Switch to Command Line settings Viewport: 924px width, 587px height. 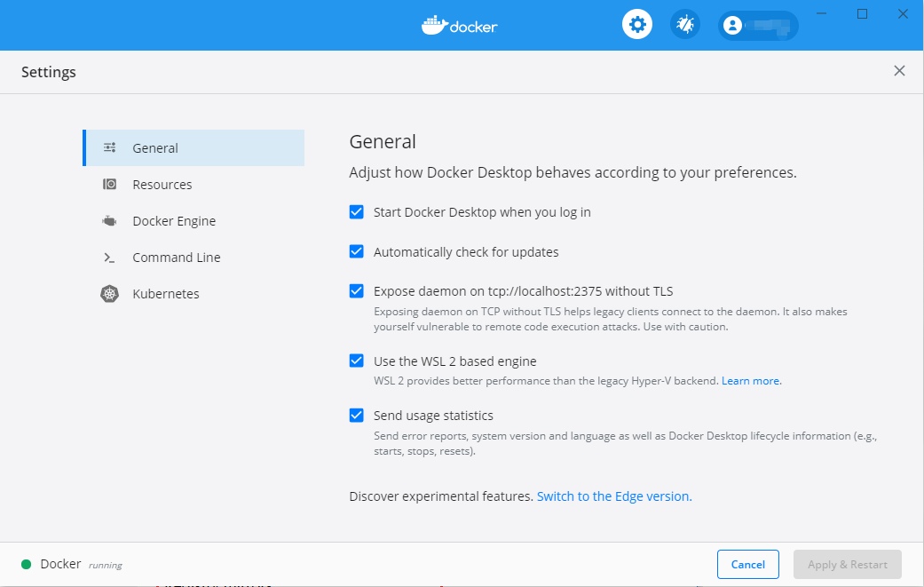[193, 258]
